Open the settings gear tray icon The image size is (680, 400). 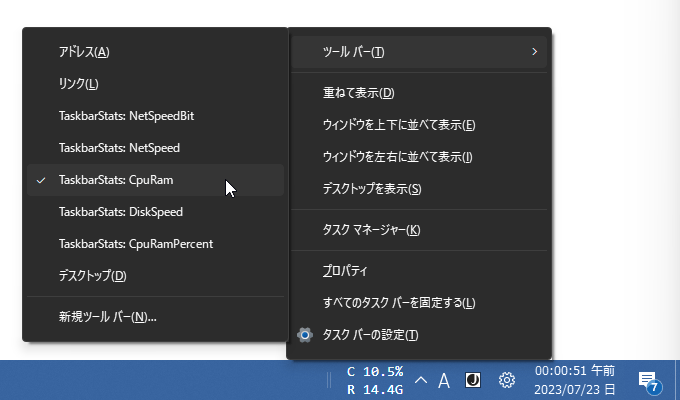(x=507, y=380)
